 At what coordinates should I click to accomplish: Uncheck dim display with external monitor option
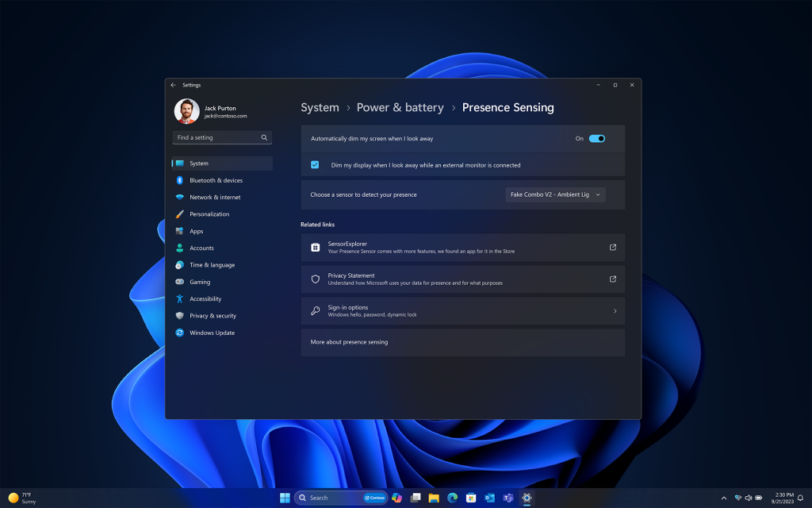[x=314, y=164]
